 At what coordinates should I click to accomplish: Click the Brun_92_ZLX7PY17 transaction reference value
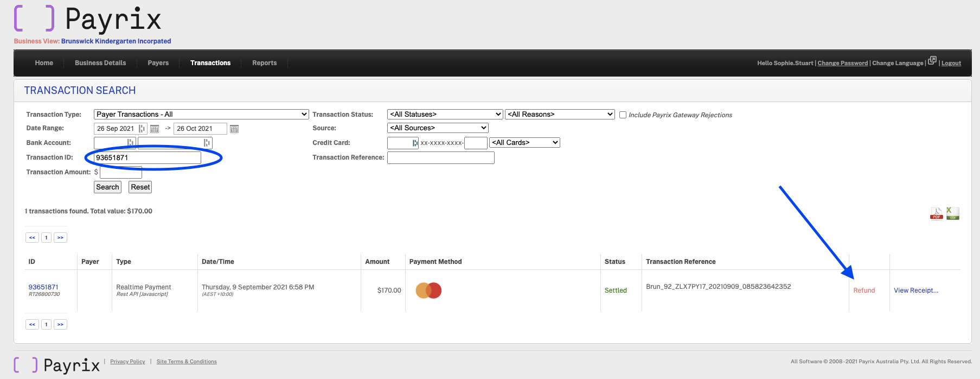click(718, 287)
